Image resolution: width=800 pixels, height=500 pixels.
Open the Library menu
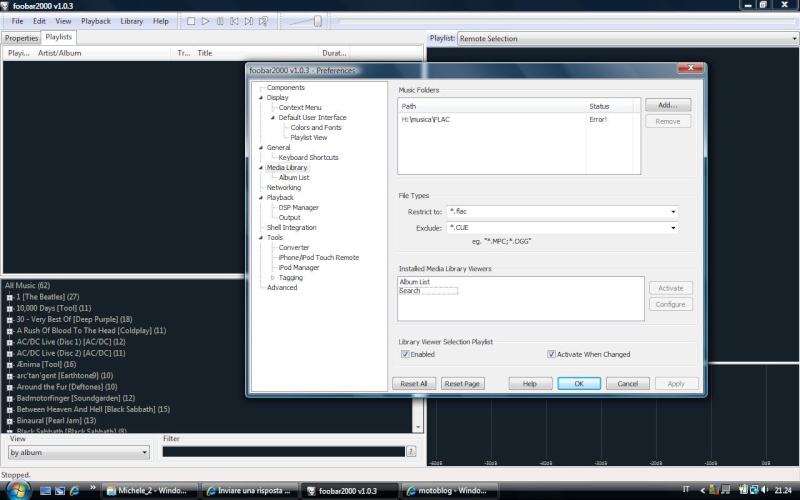tap(132, 21)
